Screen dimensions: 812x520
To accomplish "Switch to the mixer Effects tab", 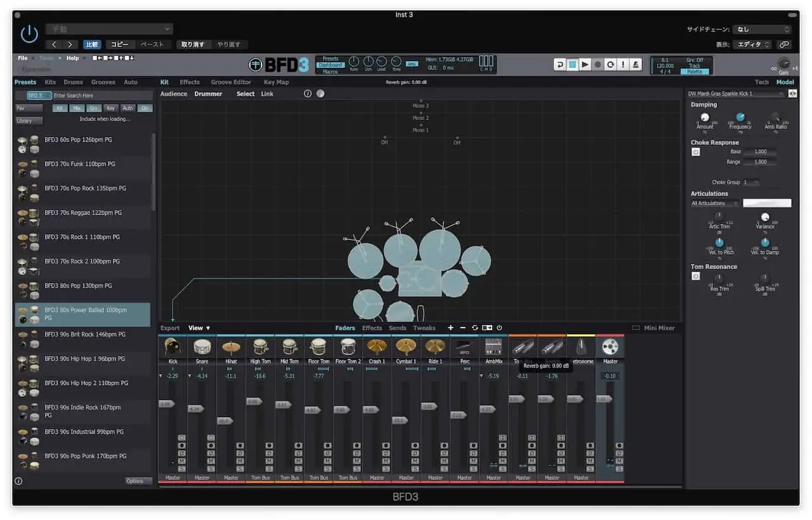I will tap(372, 328).
